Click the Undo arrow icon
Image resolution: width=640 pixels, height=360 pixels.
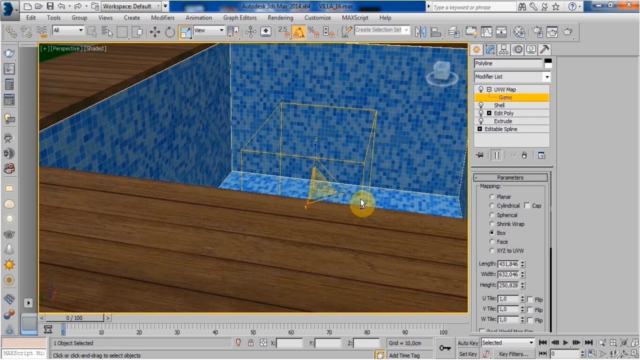point(61,6)
